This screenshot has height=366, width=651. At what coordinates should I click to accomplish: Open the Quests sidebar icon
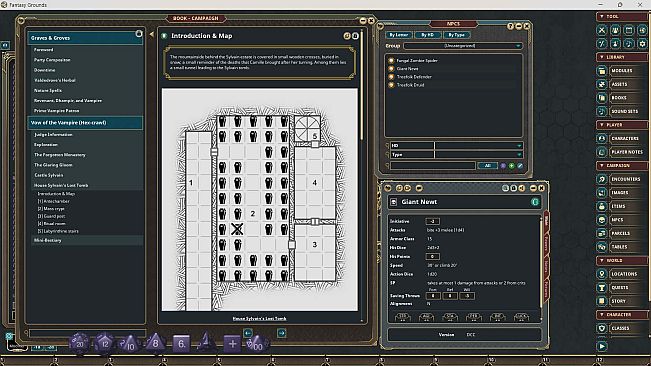pos(602,288)
